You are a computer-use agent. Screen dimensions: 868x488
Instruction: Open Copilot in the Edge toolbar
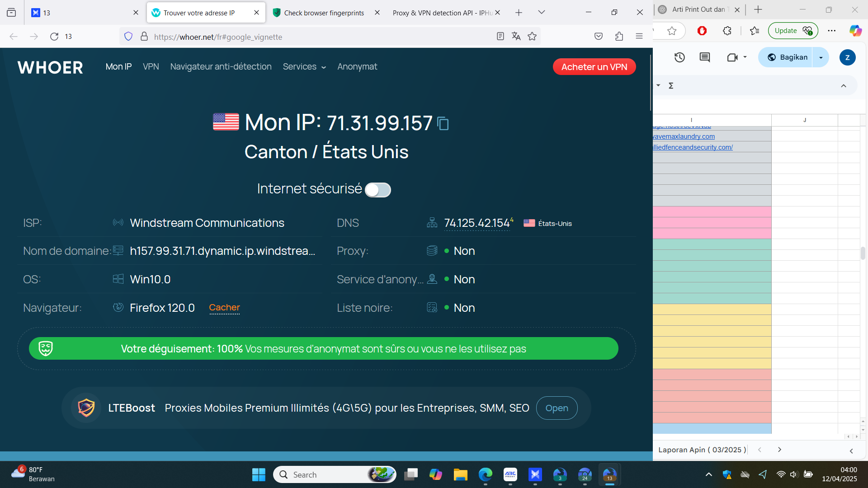(x=855, y=31)
